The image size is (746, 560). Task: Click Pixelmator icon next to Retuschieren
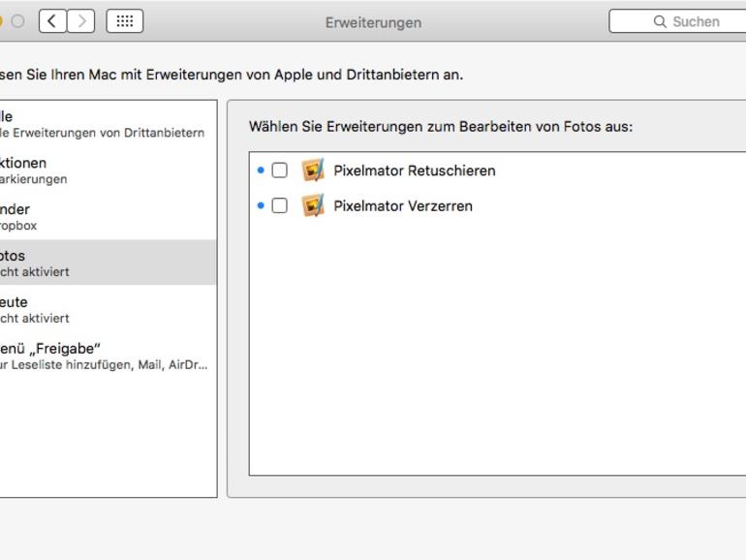click(x=313, y=170)
